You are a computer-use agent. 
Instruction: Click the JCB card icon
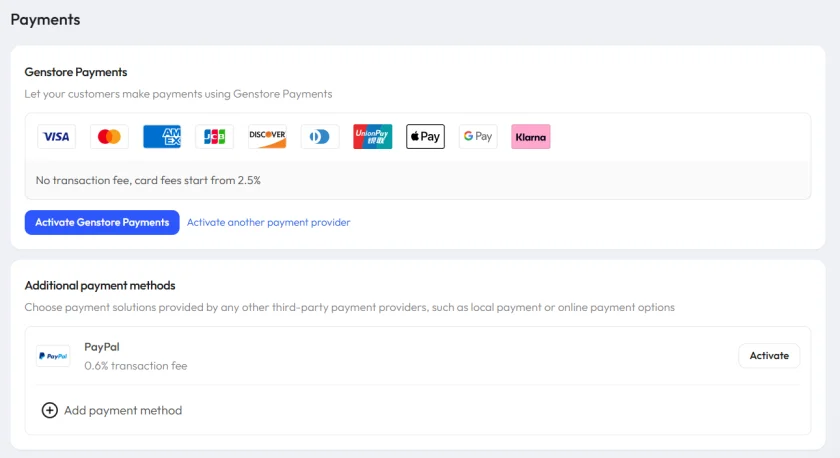(x=214, y=137)
